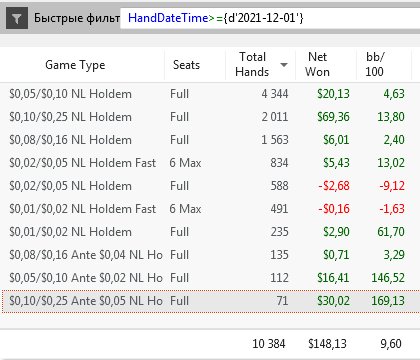The height and width of the screenshot is (360, 420).
Task: Click the 2 011 total hands cell
Action: [275, 117]
